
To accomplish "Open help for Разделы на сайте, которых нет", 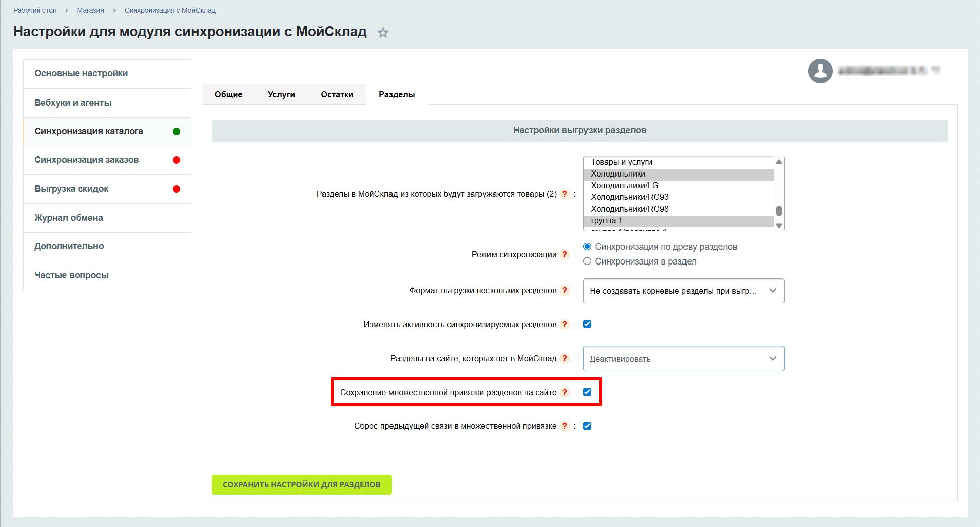I will pyautogui.click(x=565, y=358).
